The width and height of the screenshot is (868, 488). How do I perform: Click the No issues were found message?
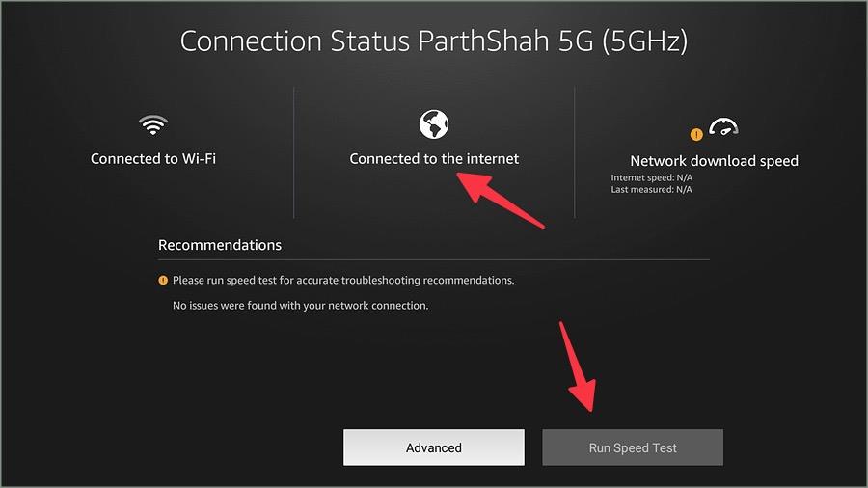click(301, 306)
